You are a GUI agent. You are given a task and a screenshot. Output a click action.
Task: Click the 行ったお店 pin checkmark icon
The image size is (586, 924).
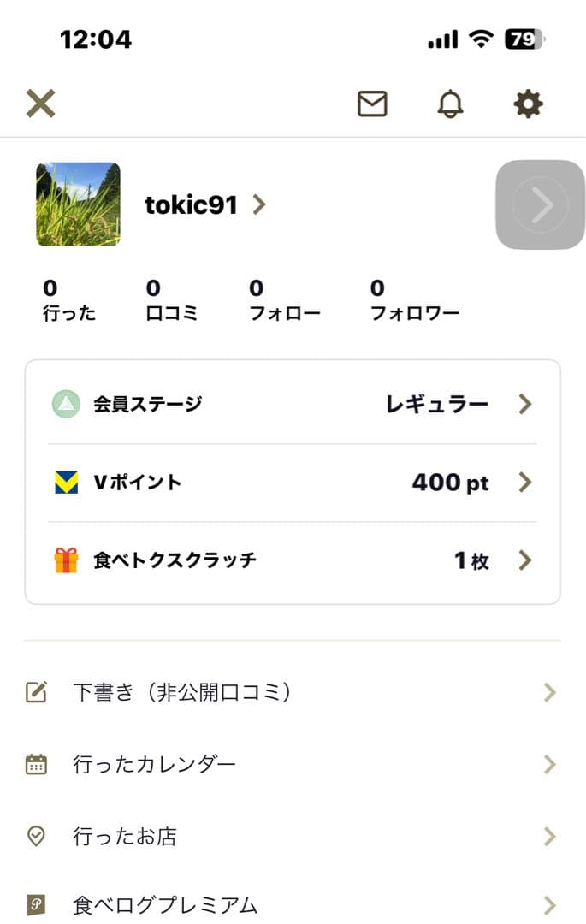point(37,837)
